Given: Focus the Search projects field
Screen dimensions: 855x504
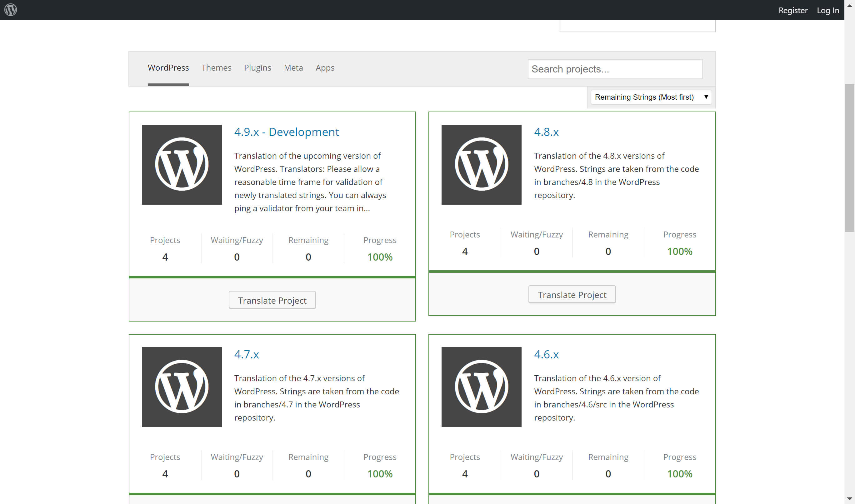Looking at the screenshot, I should (615, 69).
